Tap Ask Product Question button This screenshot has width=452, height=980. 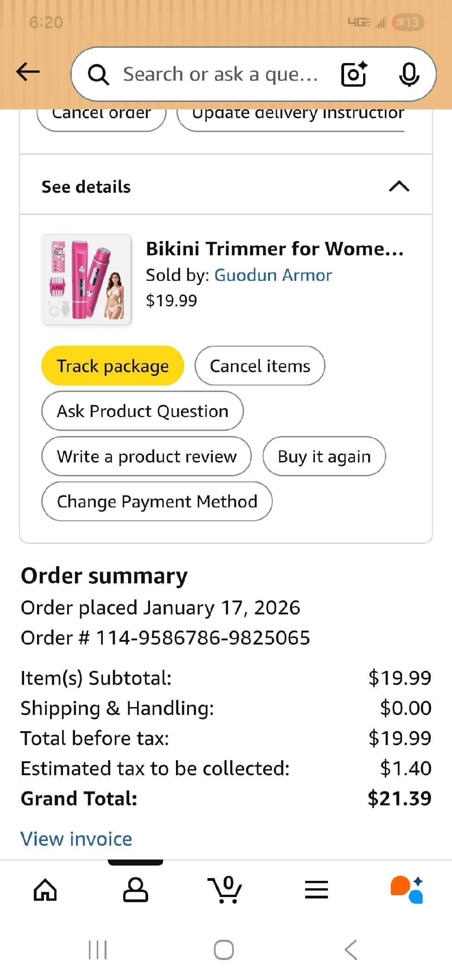tap(142, 411)
